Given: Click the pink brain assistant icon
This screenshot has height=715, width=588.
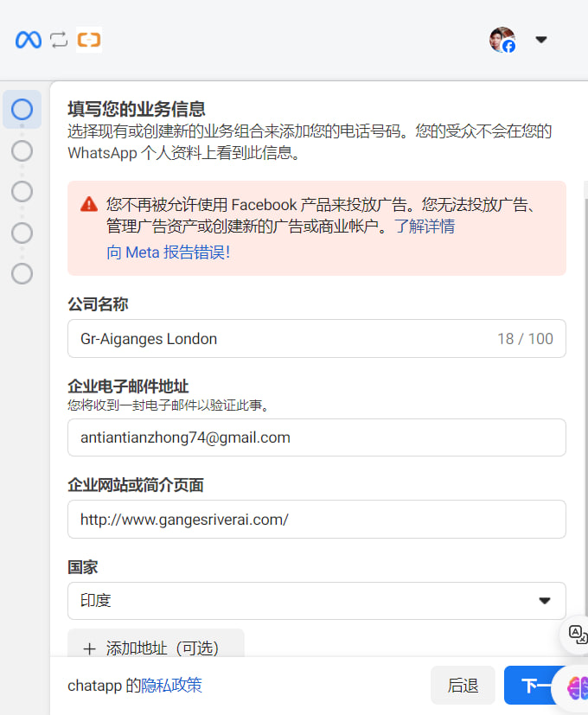Looking at the screenshot, I should pos(576,686).
